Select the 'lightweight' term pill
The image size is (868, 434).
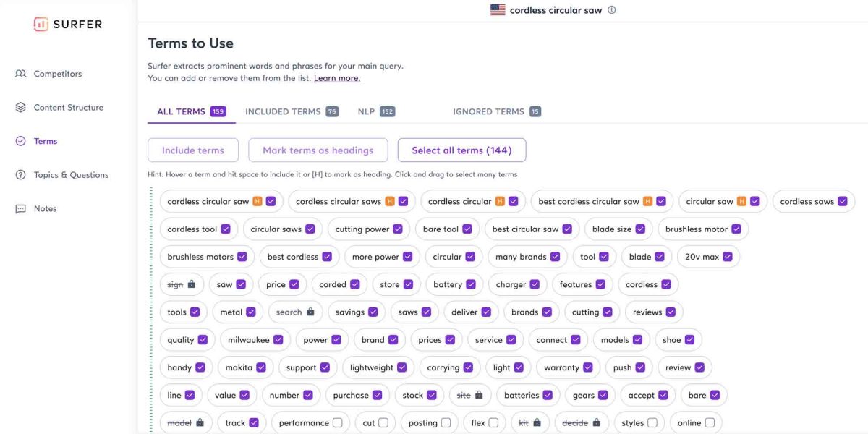[378, 367]
